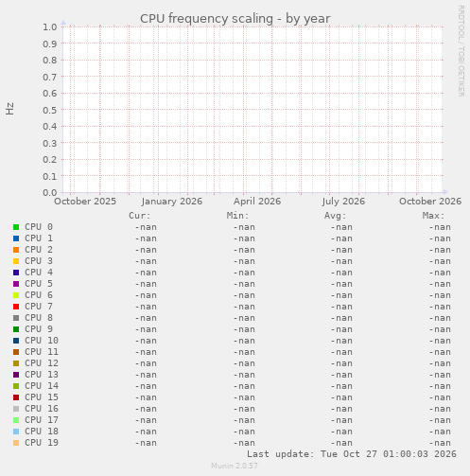470x476 pixels.
Task: Click the purple CPU 5 legend swatch
Action: (16, 284)
